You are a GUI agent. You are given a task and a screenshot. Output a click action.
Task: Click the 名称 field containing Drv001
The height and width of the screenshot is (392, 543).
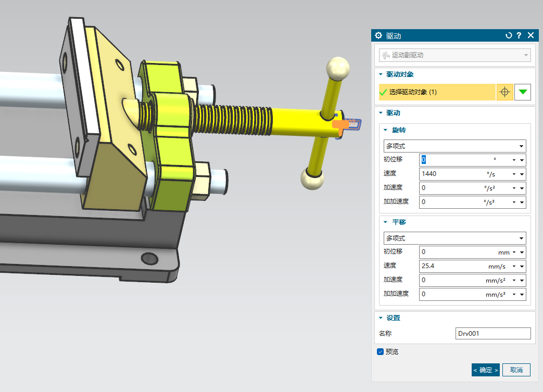click(x=493, y=333)
